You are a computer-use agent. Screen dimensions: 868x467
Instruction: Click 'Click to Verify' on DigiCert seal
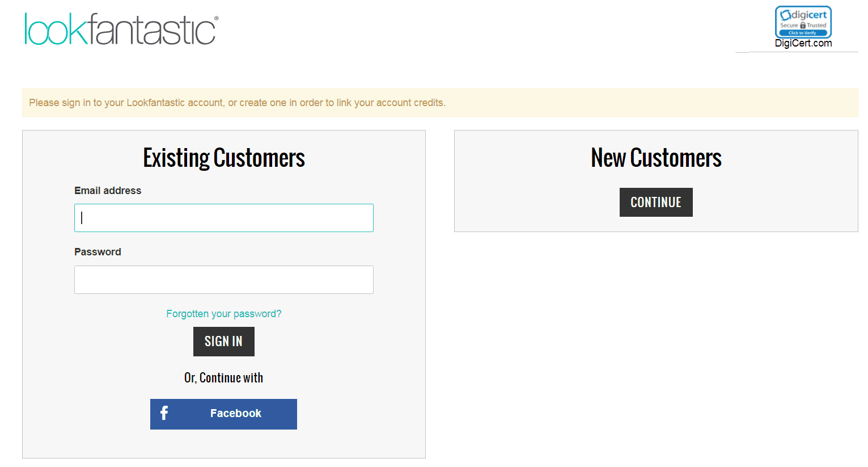(803, 33)
